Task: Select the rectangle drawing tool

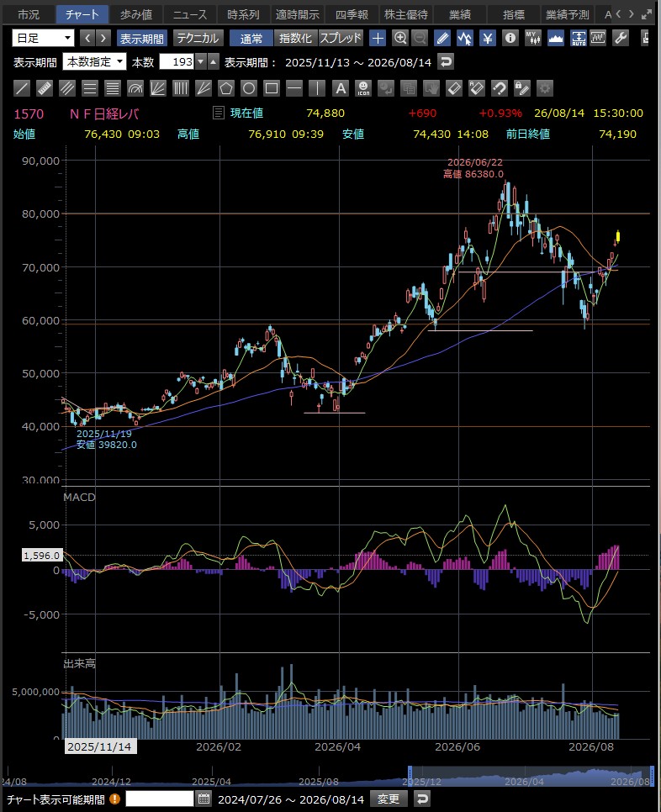Action: click(272, 88)
